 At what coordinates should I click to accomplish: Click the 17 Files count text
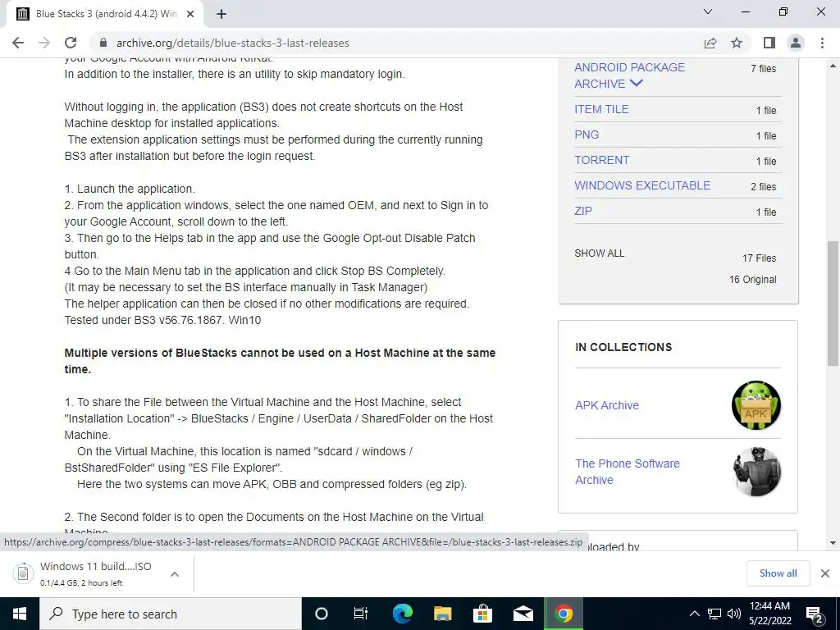coord(759,258)
